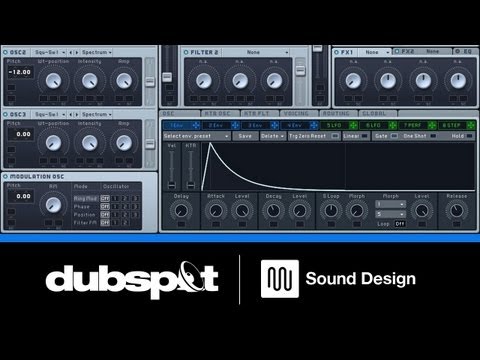Toggle the Filter 2 power icon

coord(186,52)
